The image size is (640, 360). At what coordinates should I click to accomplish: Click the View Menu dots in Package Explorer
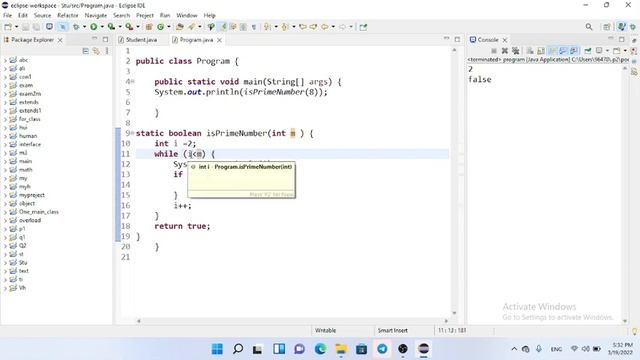pyautogui.click(x=107, y=51)
